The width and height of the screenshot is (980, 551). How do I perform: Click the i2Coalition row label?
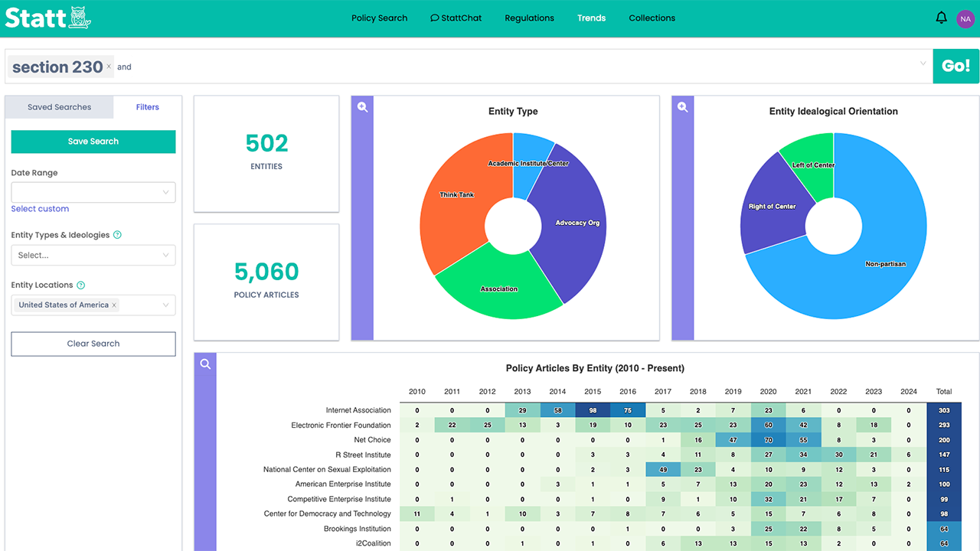click(373, 543)
